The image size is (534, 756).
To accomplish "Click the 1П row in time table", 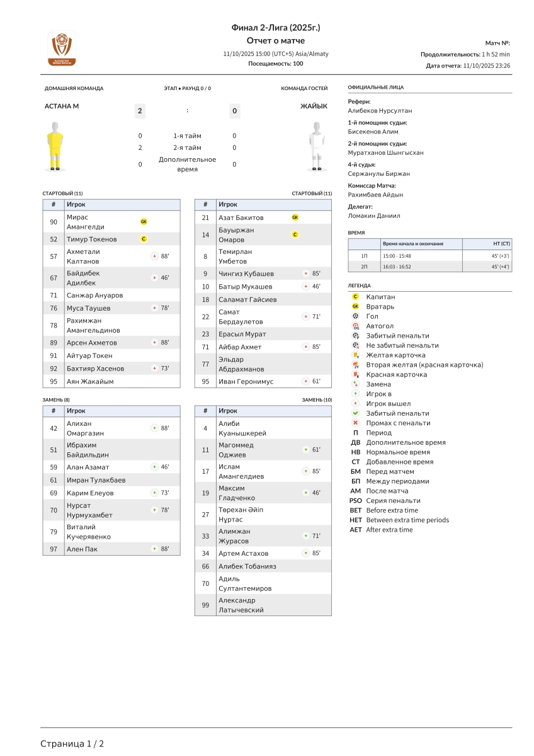I will tap(429, 256).
